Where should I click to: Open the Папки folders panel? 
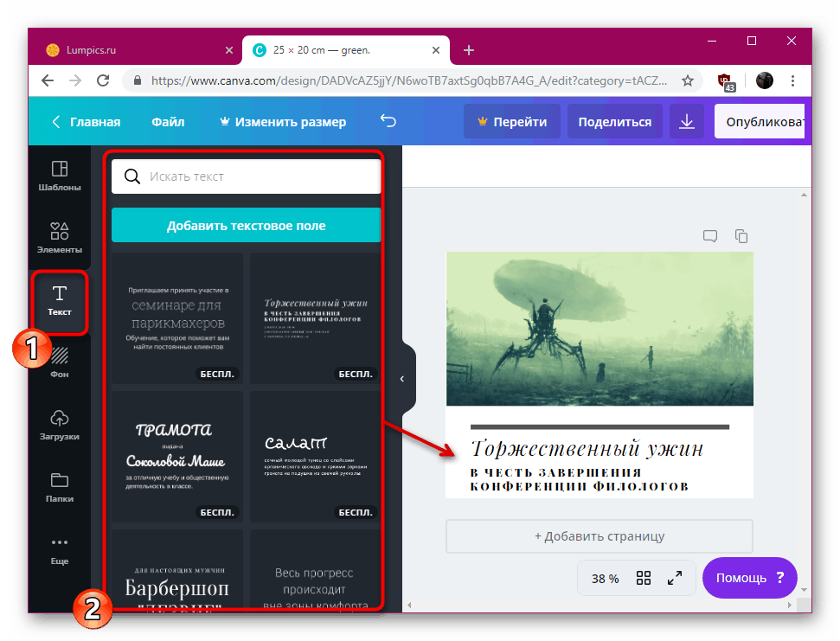(x=60, y=487)
